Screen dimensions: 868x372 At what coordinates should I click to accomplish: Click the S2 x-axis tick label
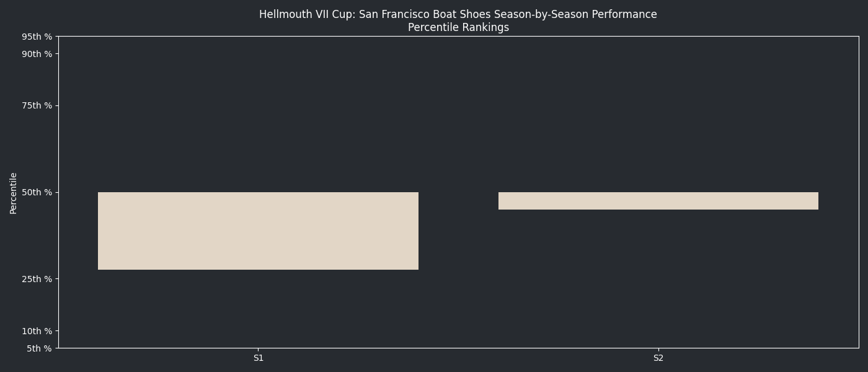tap(658, 358)
